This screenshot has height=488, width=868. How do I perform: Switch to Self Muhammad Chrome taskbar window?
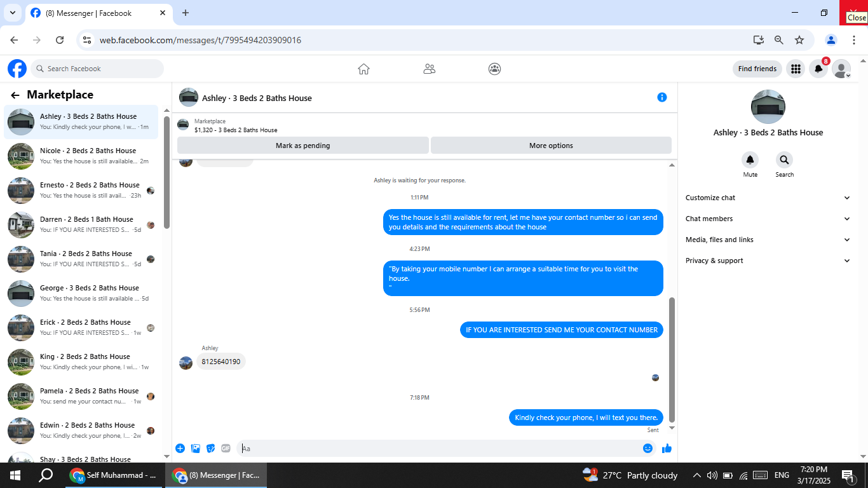click(x=114, y=475)
